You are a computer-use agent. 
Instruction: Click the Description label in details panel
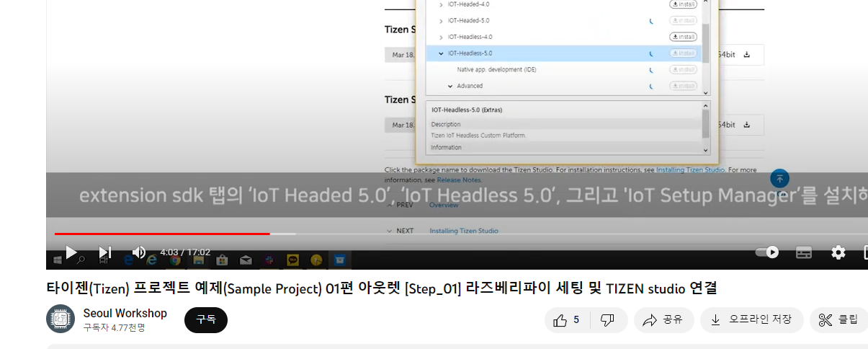tap(446, 124)
